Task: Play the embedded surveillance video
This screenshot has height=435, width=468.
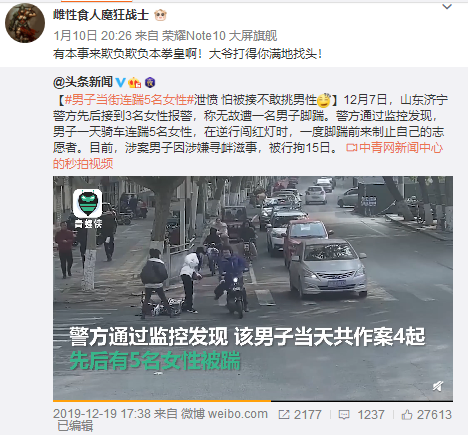Action: click(x=253, y=288)
